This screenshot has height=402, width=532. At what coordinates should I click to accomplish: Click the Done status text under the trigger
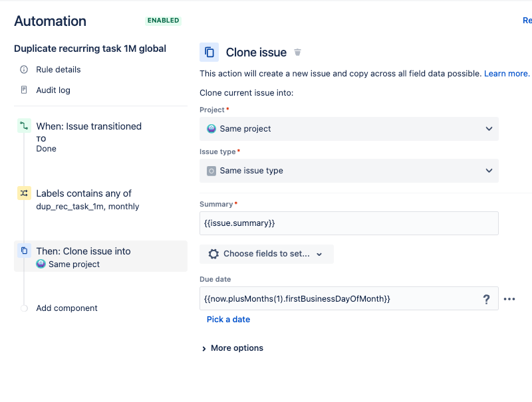[46, 149]
